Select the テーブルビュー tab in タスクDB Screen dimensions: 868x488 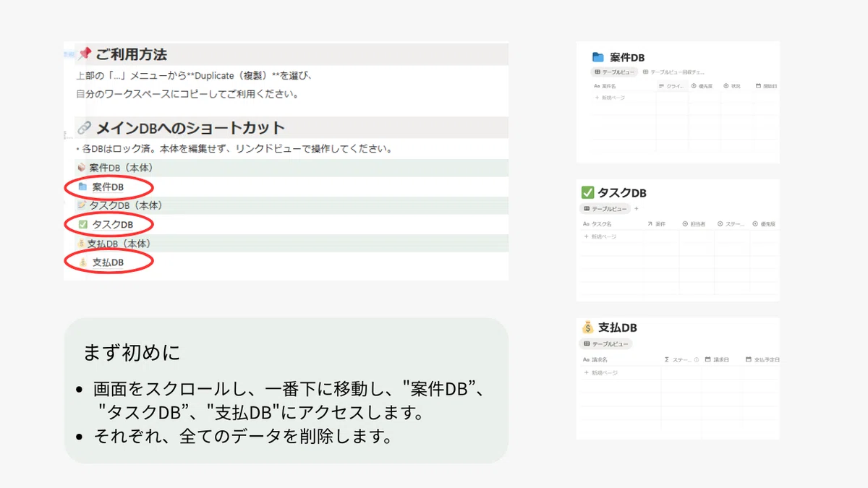tap(605, 209)
